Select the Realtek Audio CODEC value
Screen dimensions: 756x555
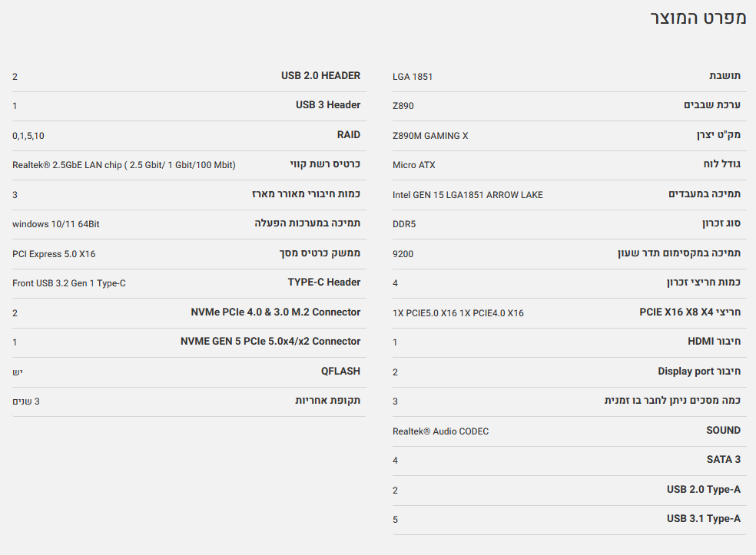pos(440,431)
